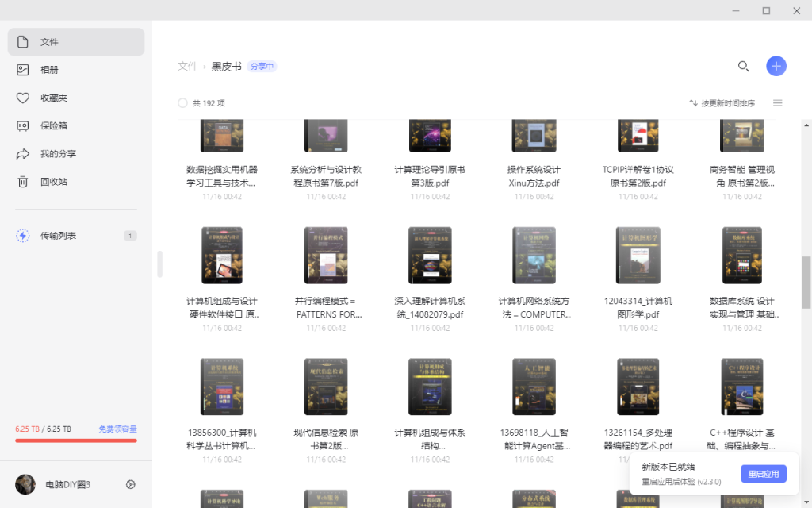Click the 6.25 TB storage usage text

43,429
